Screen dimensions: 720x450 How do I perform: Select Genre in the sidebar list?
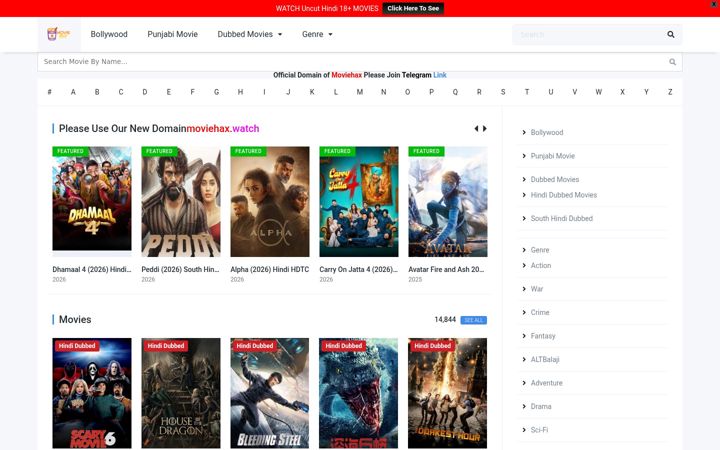[x=540, y=250]
